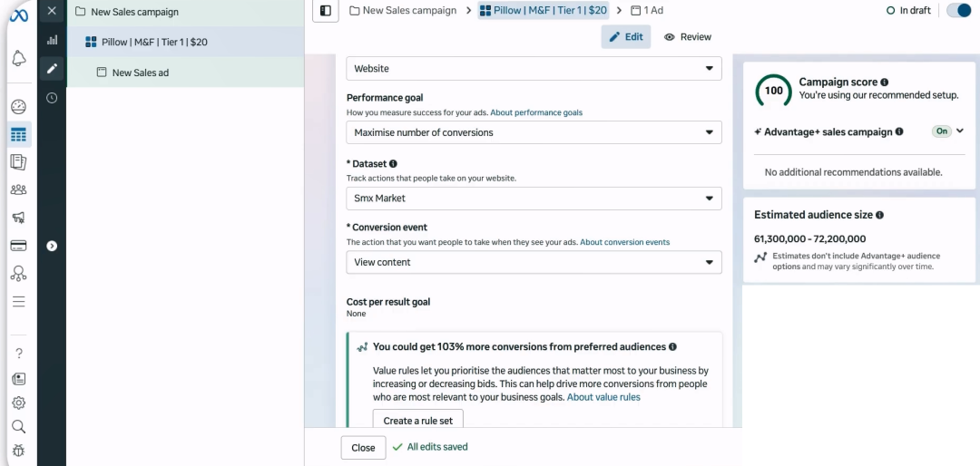980x466 pixels.
Task: Click the bug report icon
Action: coord(19,451)
